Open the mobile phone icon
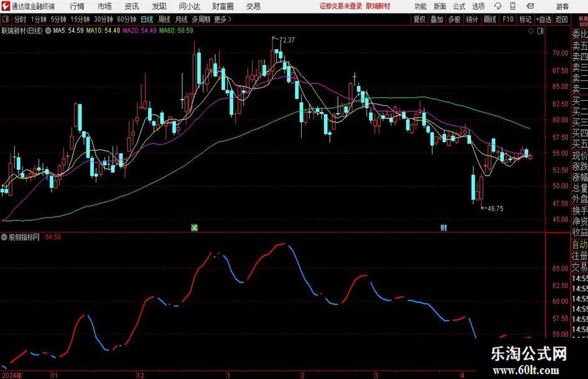Screen dimensions: 588x379 pyautogui.click(x=513, y=6)
